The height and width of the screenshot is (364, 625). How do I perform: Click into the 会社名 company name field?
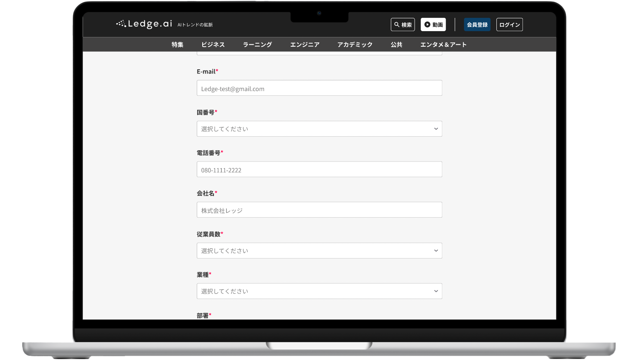[x=319, y=210]
